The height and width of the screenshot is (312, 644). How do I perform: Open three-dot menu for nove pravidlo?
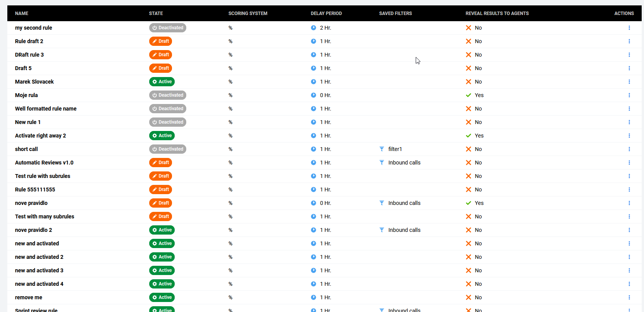click(x=629, y=203)
